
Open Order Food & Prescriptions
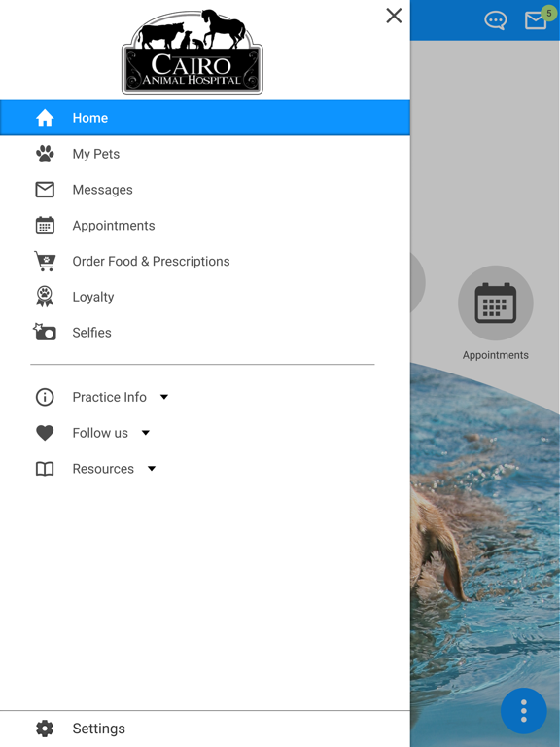pos(151,261)
